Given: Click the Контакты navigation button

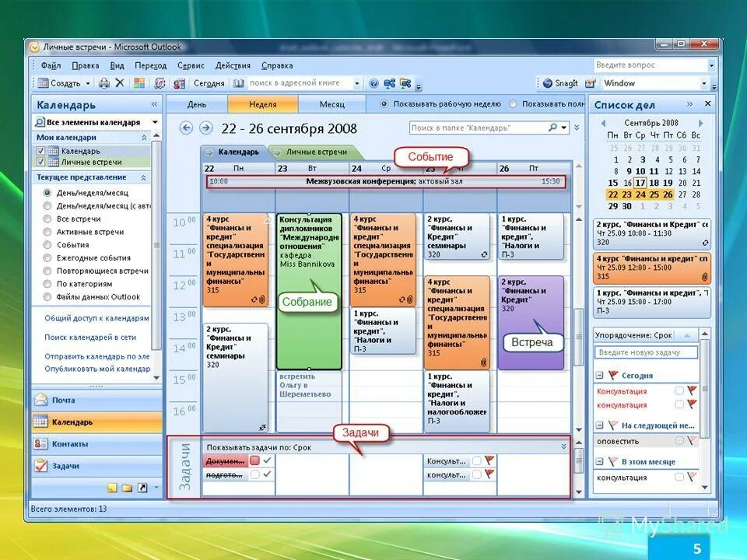Looking at the screenshot, I should (x=96, y=444).
